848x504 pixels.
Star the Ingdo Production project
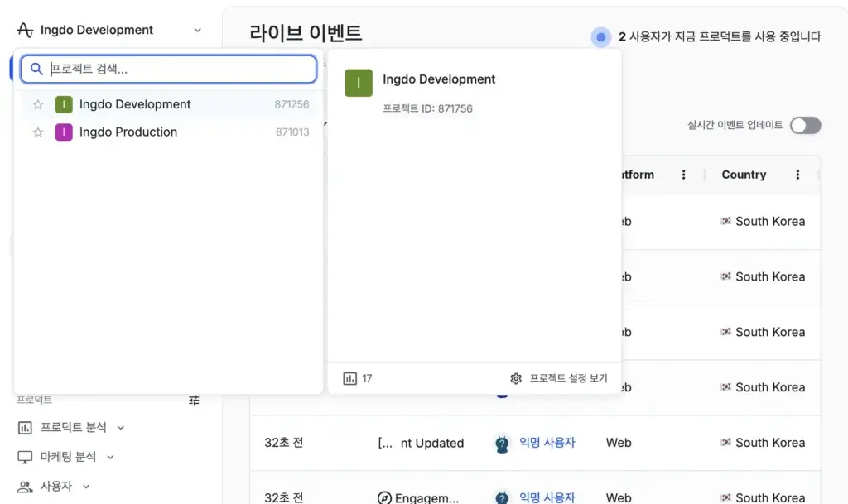coord(38,132)
